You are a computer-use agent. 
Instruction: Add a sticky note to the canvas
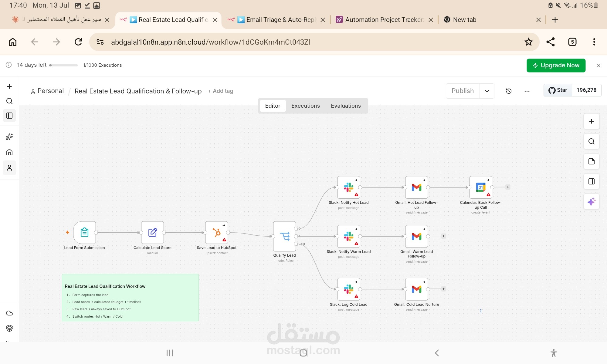pos(592,161)
